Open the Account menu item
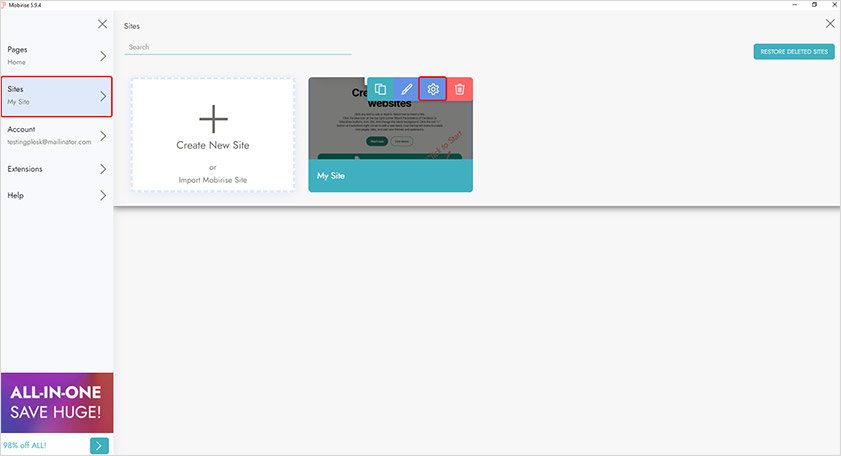 (x=57, y=136)
